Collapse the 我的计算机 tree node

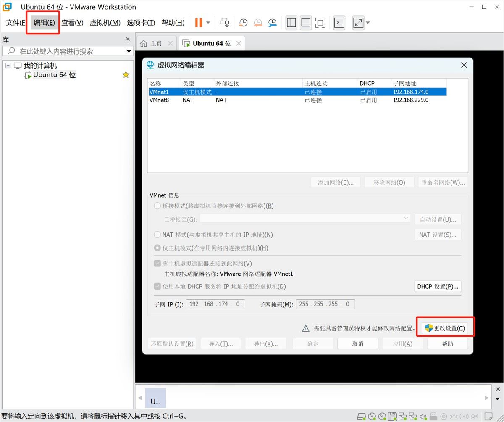(x=8, y=66)
